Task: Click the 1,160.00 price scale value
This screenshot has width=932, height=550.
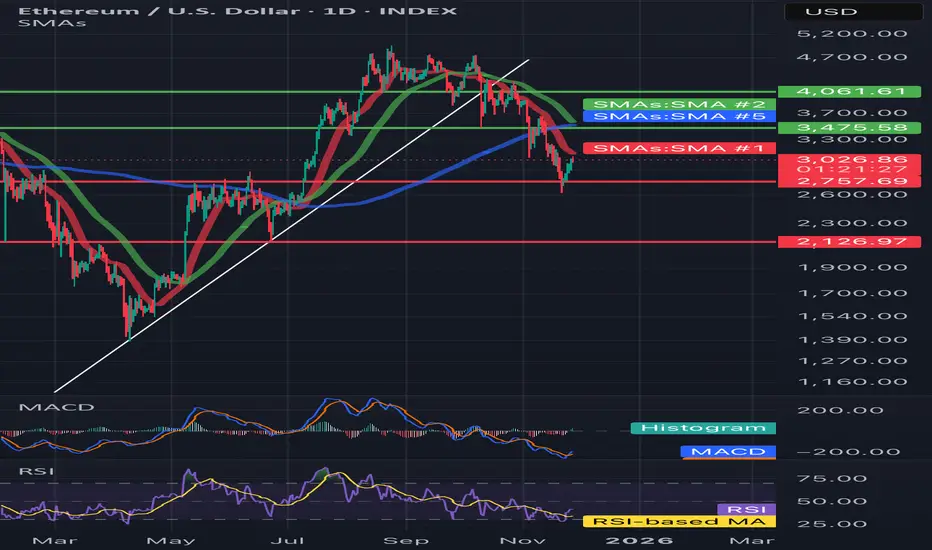Action: (x=852, y=382)
